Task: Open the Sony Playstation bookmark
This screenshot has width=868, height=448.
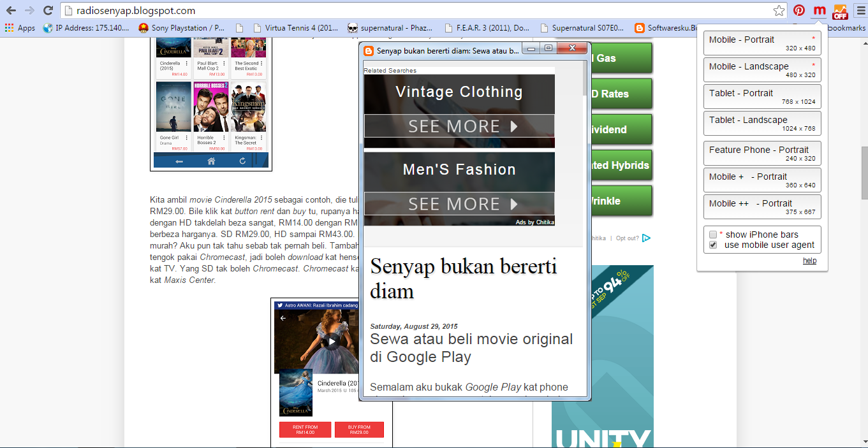Action: [182, 28]
